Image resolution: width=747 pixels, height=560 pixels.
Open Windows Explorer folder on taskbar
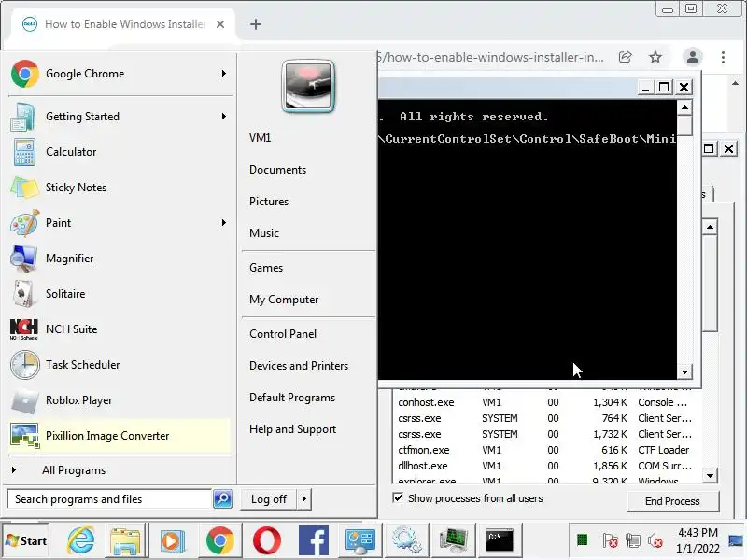click(125, 540)
